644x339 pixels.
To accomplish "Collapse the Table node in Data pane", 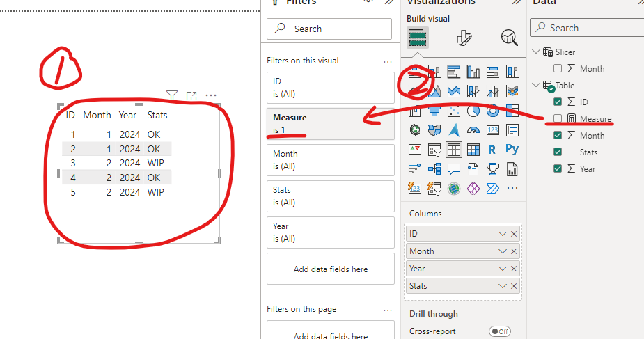I will pos(535,85).
